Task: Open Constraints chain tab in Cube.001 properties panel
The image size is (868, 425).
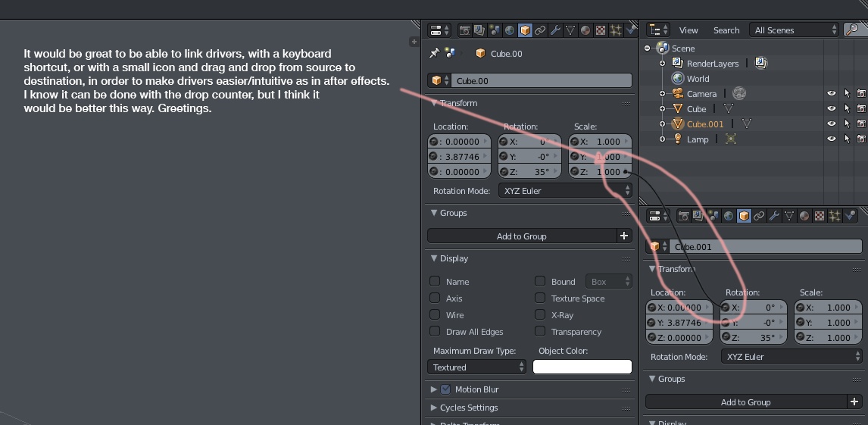Action: 759,216
